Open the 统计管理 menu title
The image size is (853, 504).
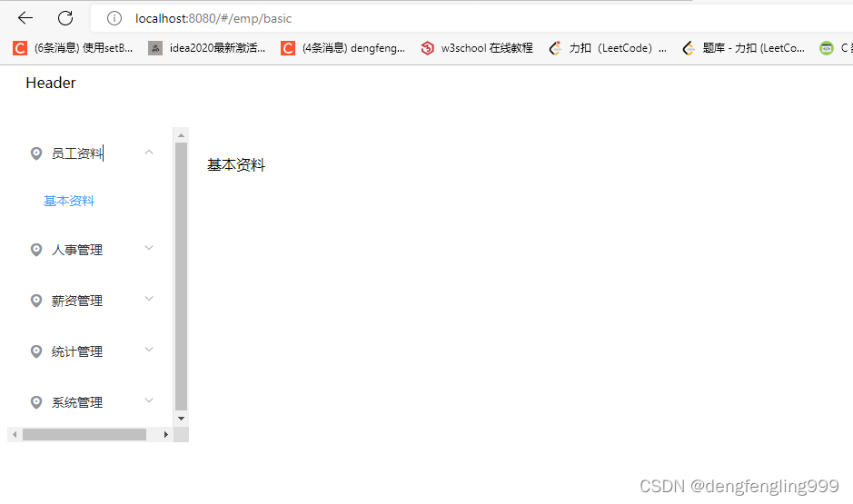coord(77,351)
